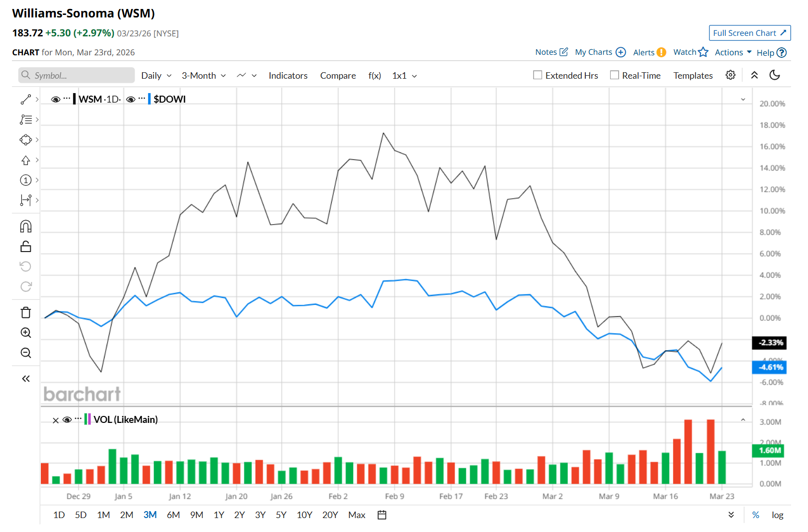Collapse the chart header with double chevron
Screen dimensions: 808x532
tap(755, 75)
